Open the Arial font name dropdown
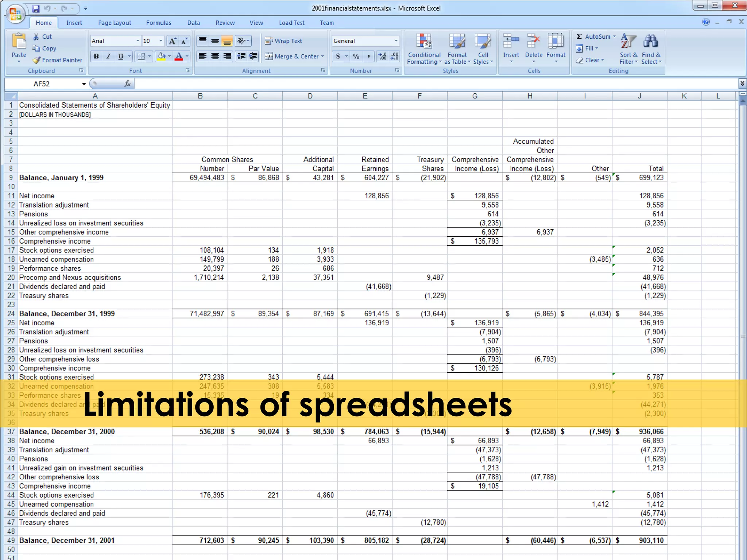 tap(138, 41)
